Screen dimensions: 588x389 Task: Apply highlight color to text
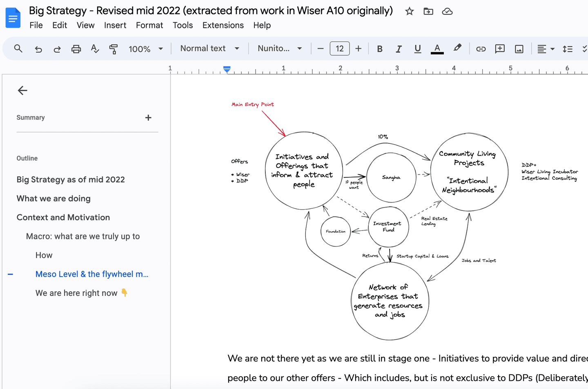pos(457,48)
